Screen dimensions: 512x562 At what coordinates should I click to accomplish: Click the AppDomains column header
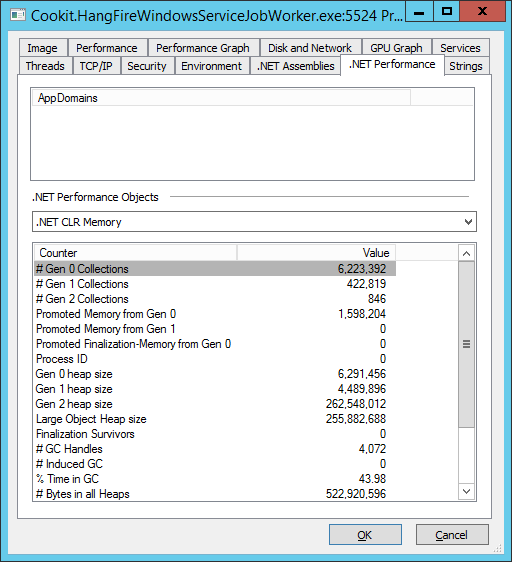221,98
